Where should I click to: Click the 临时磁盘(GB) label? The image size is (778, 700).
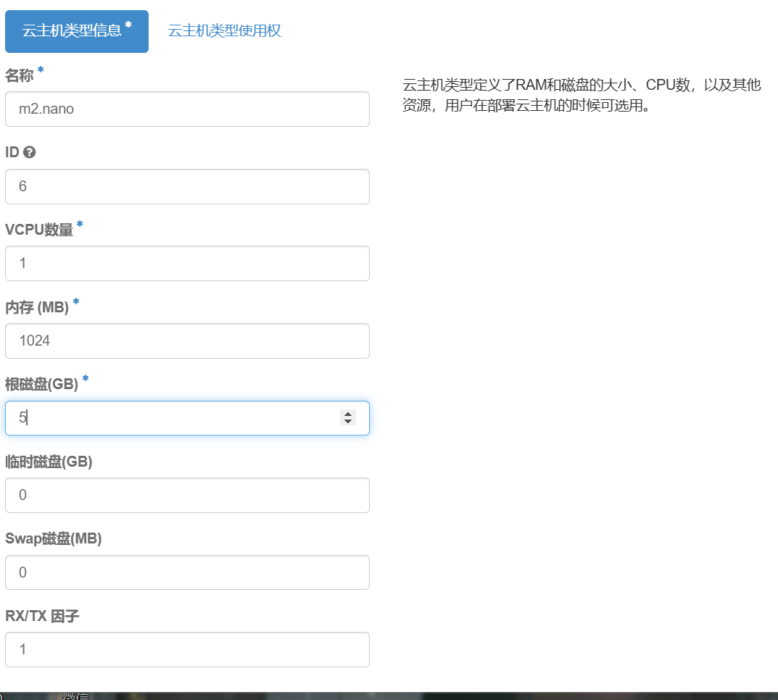(x=49, y=462)
